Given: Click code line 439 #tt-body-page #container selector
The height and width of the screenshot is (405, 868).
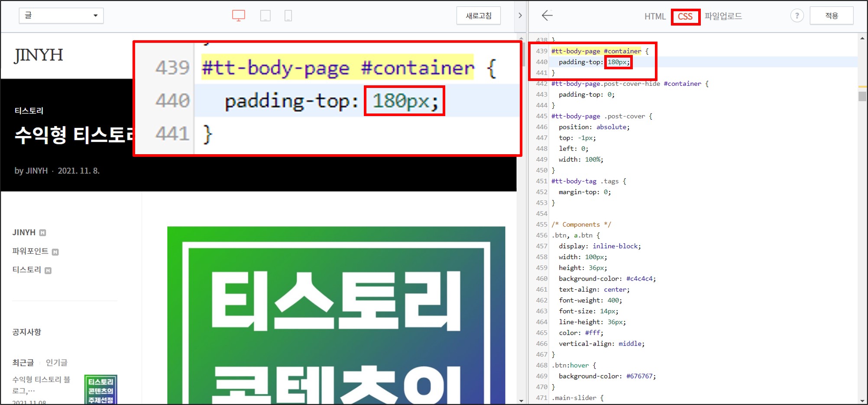Looking at the screenshot, I should [x=596, y=51].
